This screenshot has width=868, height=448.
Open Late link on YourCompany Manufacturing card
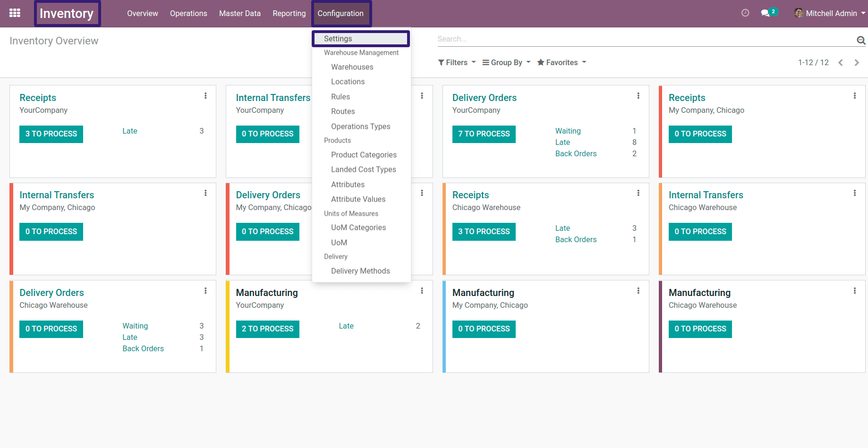[x=346, y=326]
